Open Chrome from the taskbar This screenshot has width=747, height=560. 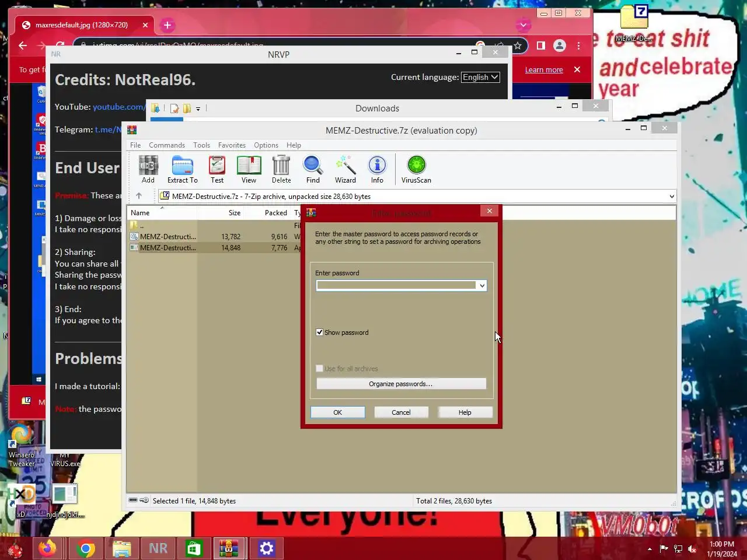(x=86, y=548)
